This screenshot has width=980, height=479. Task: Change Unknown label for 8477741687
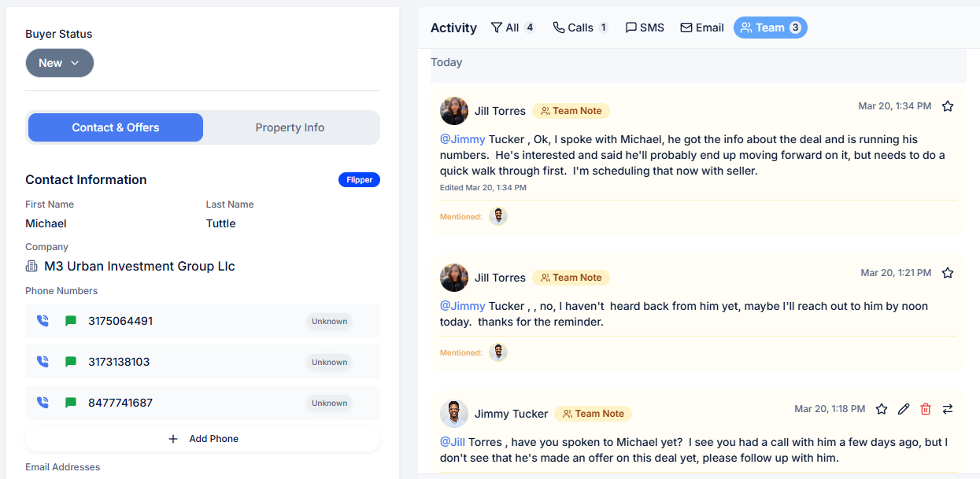pyautogui.click(x=329, y=403)
